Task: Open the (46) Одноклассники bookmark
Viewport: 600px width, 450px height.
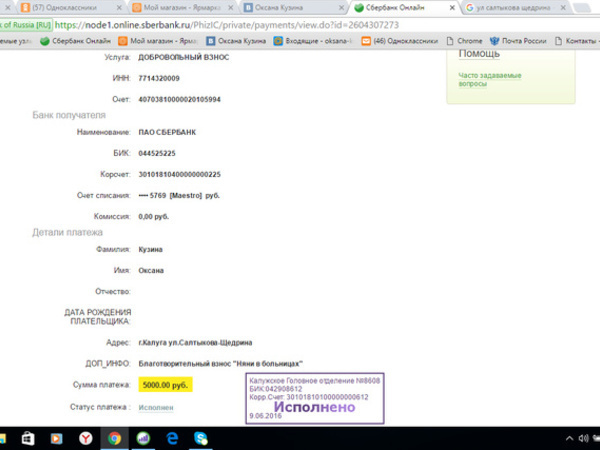Action: tap(400, 41)
